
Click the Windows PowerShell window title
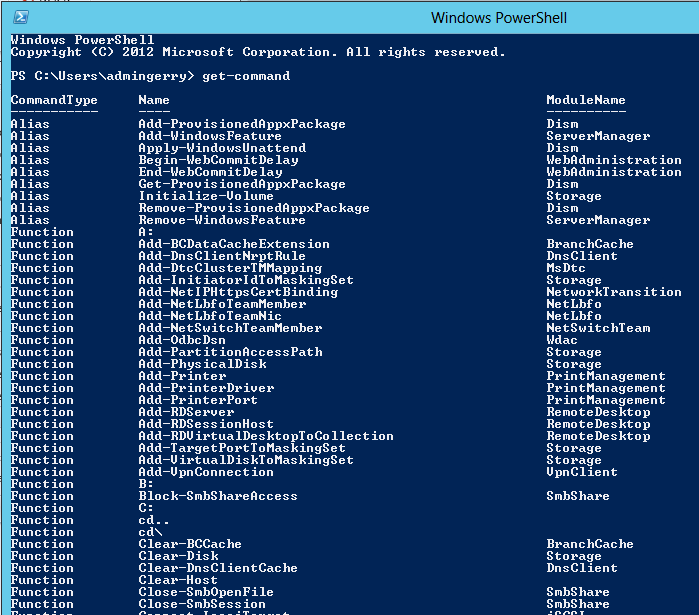pyautogui.click(x=498, y=18)
